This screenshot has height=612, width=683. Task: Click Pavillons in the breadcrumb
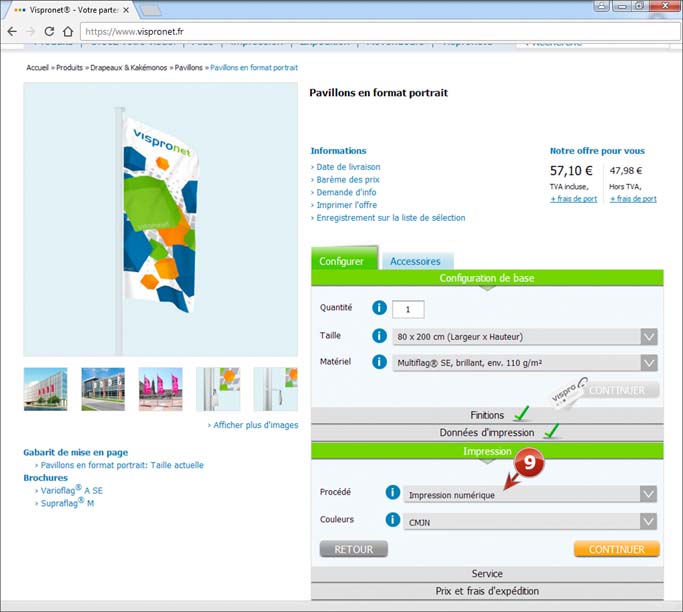coord(189,68)
